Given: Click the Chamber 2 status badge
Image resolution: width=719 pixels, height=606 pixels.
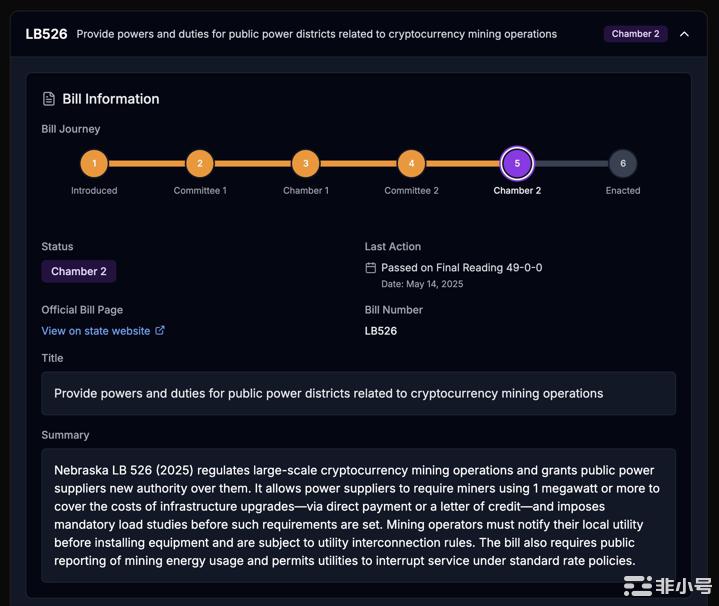Looking at the screenshot, I should pyautogui.click(x=78, y=271).
